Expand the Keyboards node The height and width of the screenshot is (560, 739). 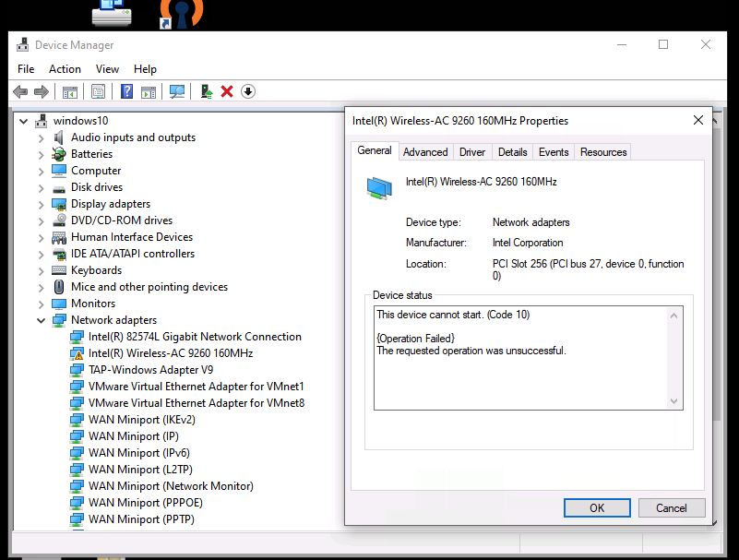(41, 271)
